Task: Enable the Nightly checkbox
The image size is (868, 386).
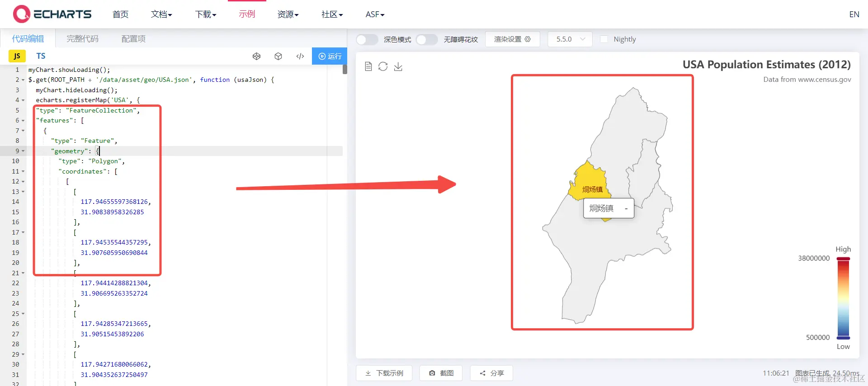Action: tap(604, 39)
